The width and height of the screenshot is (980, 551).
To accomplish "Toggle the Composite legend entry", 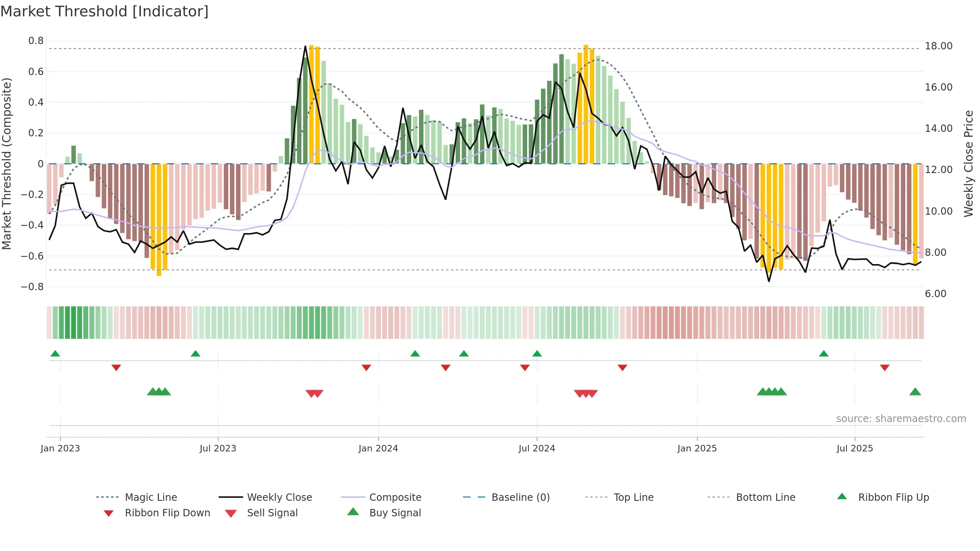I will 381,497.
